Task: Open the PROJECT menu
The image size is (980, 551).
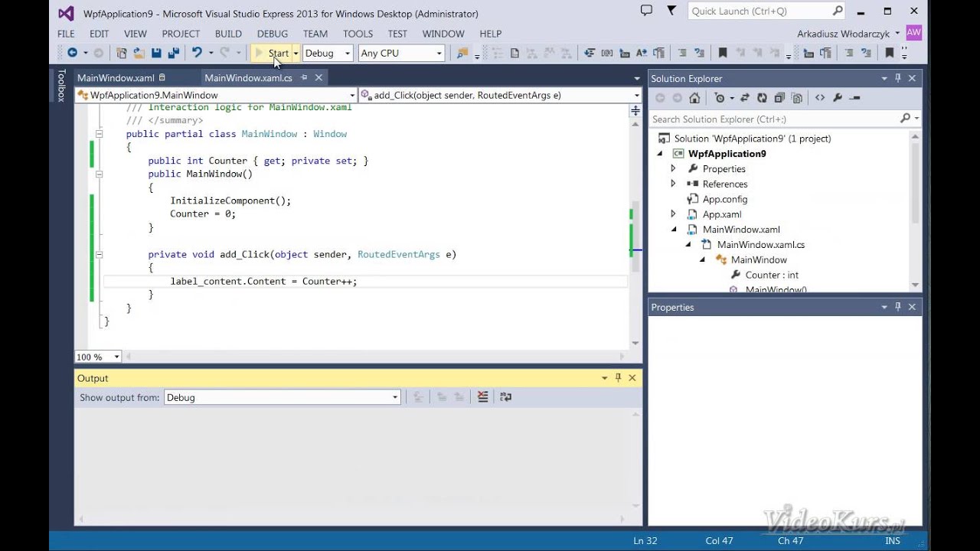Action: pos(181,34)
